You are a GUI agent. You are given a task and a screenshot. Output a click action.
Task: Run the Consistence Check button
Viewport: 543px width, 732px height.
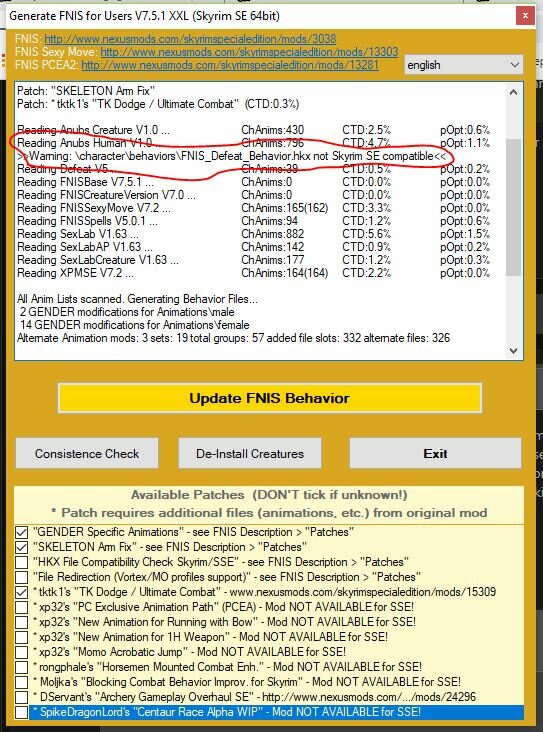(x=87, y=453)
